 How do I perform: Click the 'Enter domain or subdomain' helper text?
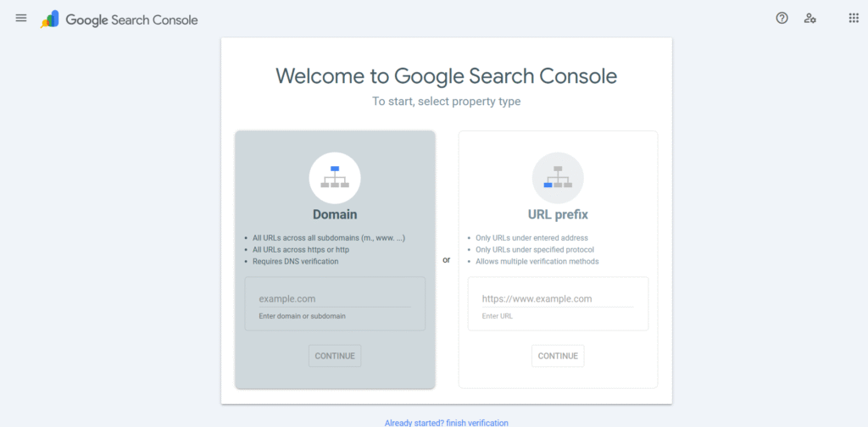[x=302, y=316]
